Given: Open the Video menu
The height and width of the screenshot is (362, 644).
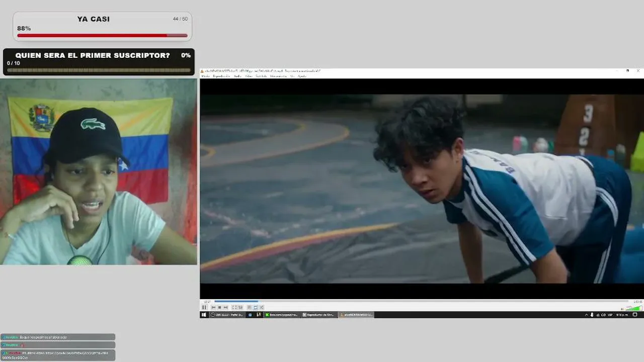Looking at the screenshot, I should [x=249, y=76].
